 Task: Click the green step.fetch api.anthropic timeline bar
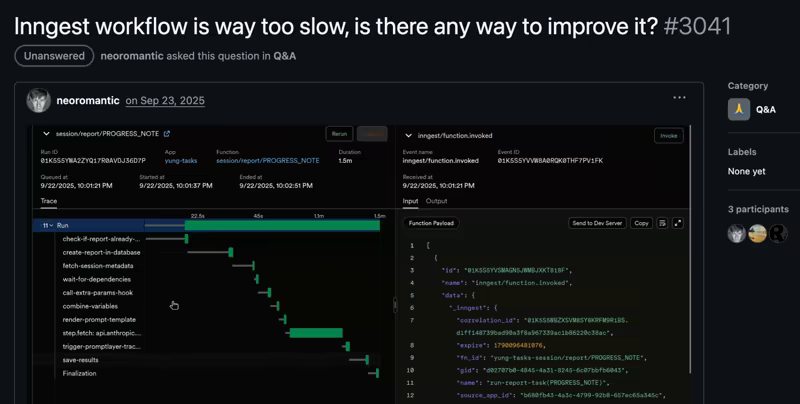pos(316,333)
